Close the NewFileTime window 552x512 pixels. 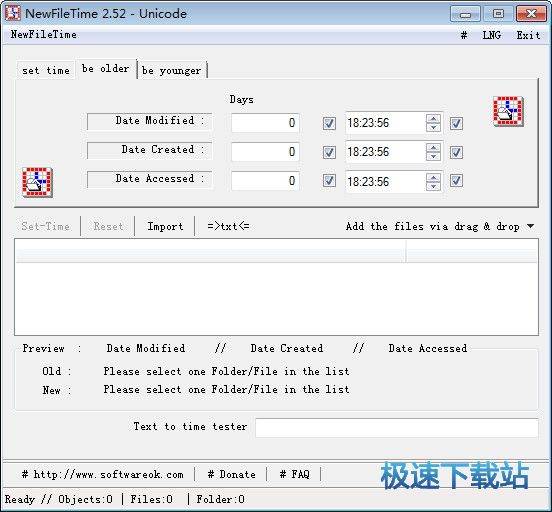[531, 14]
